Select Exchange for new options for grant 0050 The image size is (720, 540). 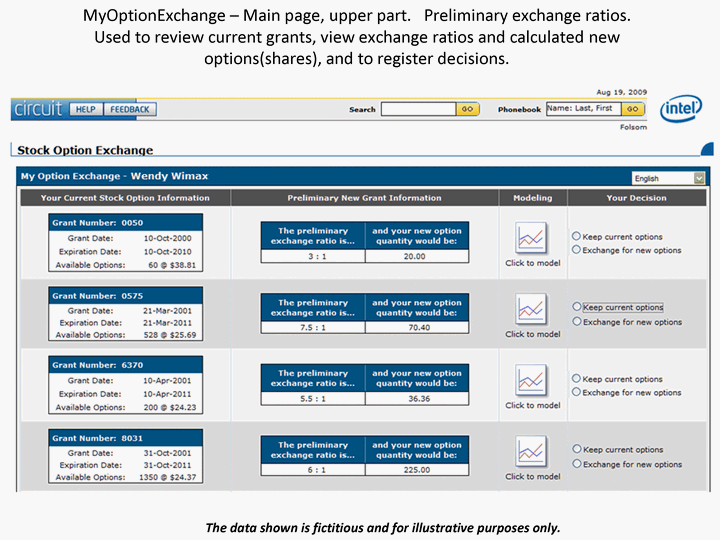(x=577, y=250)
